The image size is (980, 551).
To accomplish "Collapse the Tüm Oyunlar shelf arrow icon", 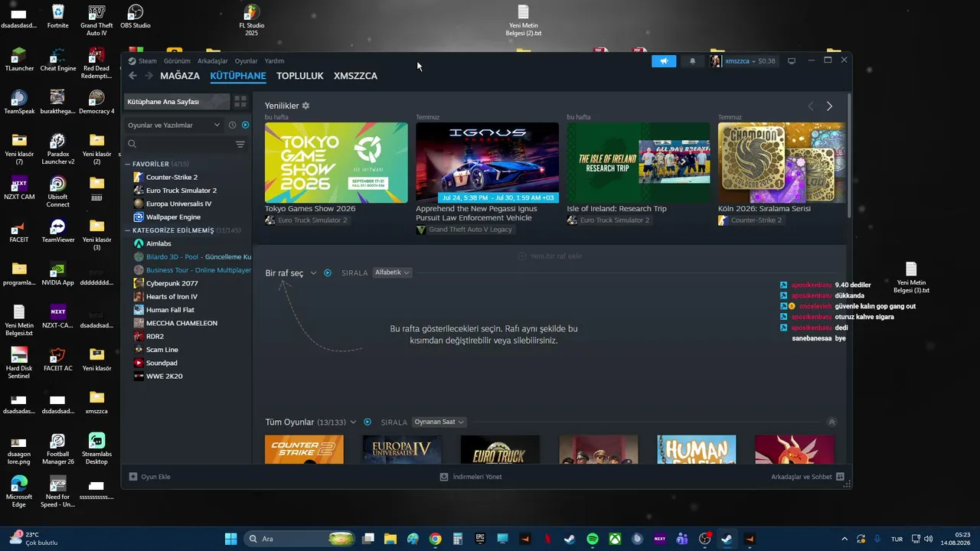I will click(x=832, y=422).
